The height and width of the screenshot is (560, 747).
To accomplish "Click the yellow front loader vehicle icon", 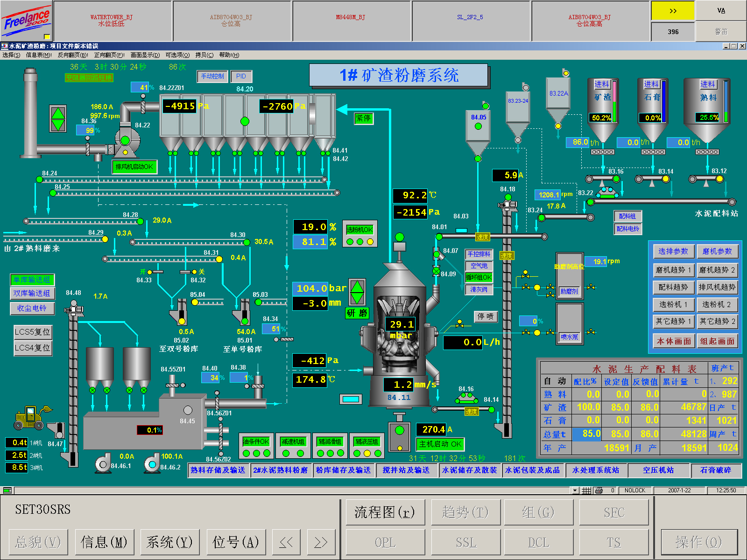I will coord(31,417).
